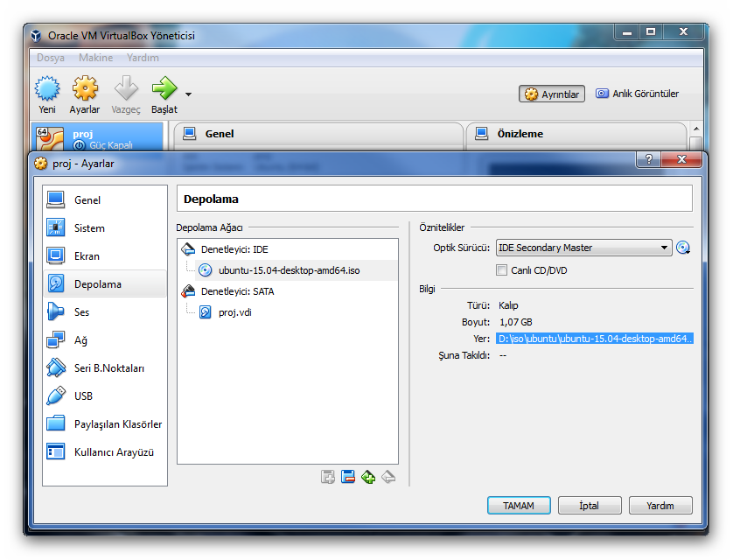The width and height of the screenshot is (733, 560).
Task: Select Ekran category in settings
Action: point(105,256)
